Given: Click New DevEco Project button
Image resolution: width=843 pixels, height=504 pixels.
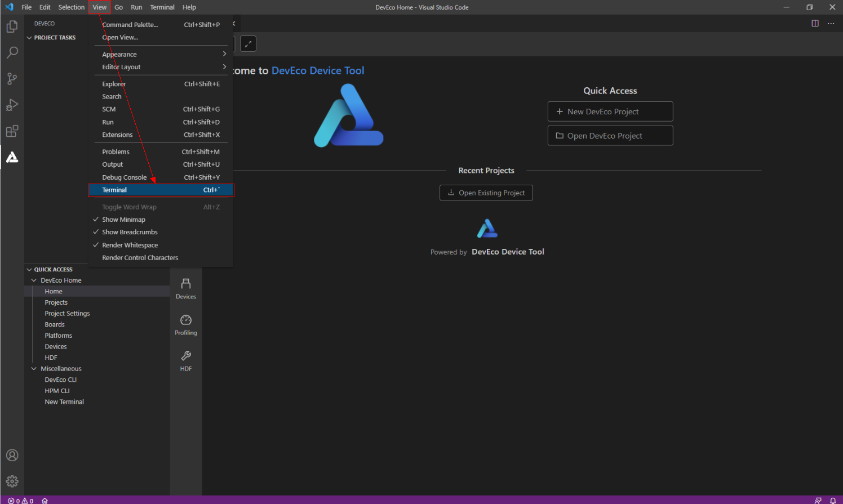Looking at the screenshot, I should pyautogui.click(x=610, y=111).
